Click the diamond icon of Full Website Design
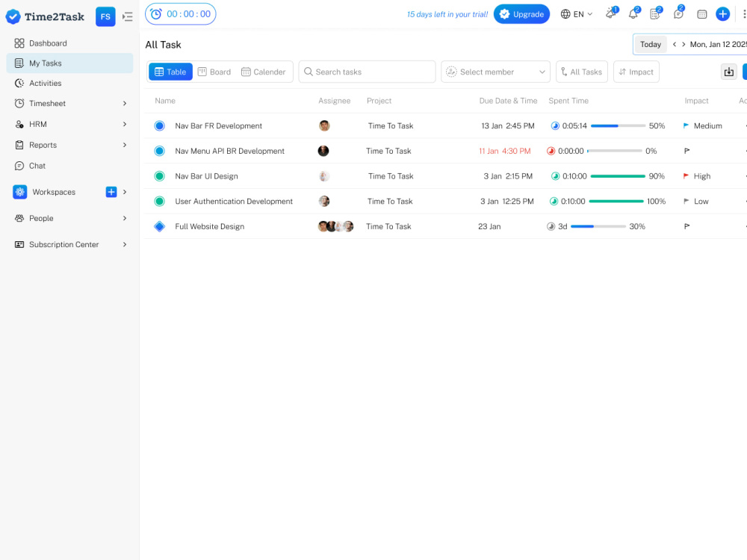The width and height of the screenshot is (747, 560). (160, 227)
